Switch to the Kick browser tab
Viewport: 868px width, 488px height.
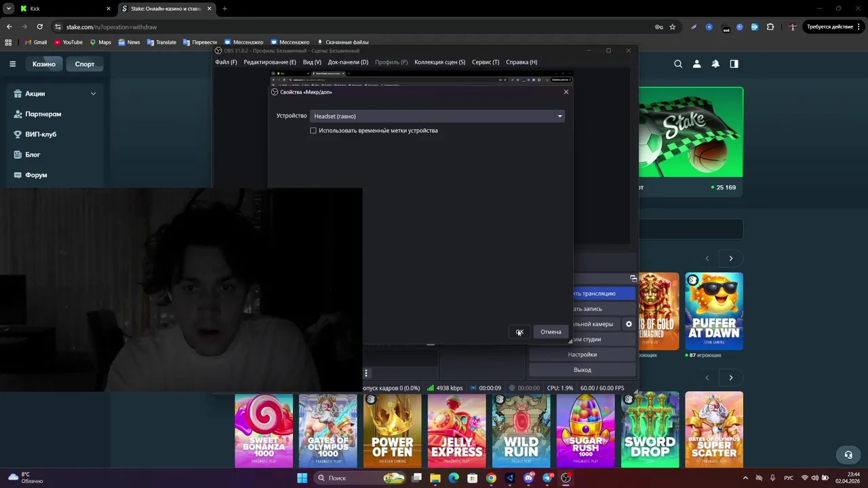[65, 9]
